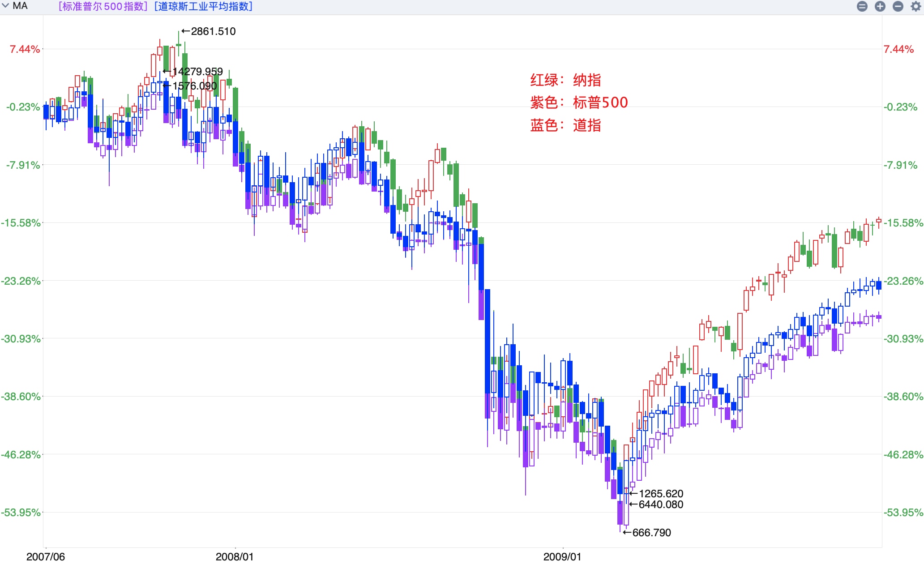924x564 pixels.
Task: Open chart settings via the gear icon
Action: click(x=916, y=6)
